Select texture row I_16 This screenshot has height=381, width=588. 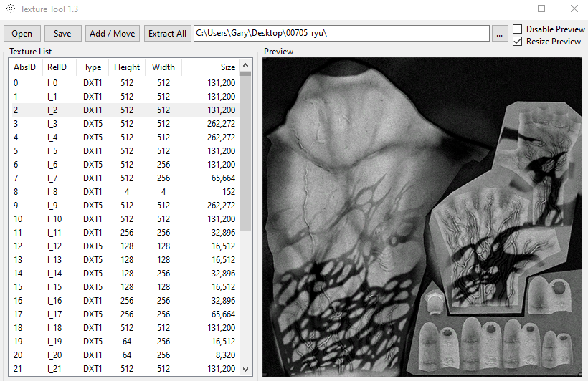pyautogui.click(x=125, y=301)
